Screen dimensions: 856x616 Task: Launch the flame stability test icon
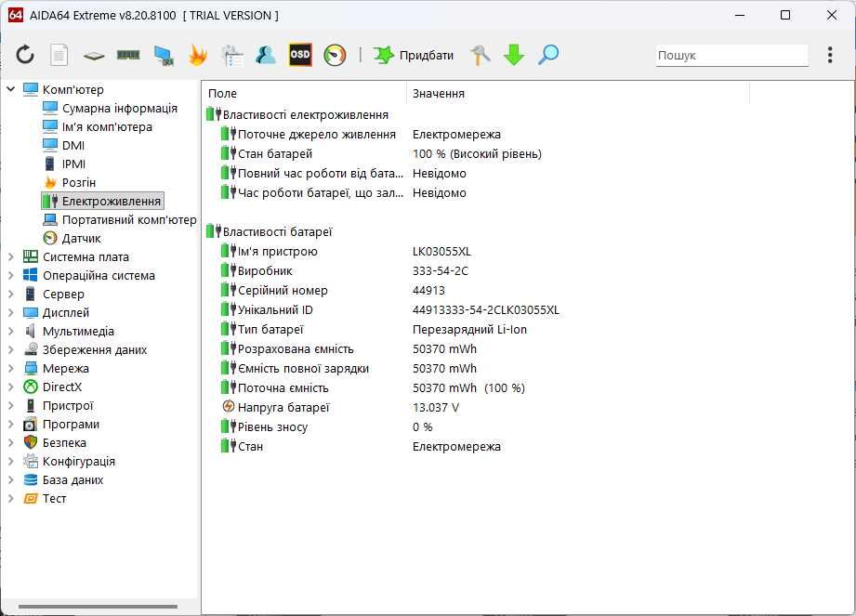pos(198,55)
